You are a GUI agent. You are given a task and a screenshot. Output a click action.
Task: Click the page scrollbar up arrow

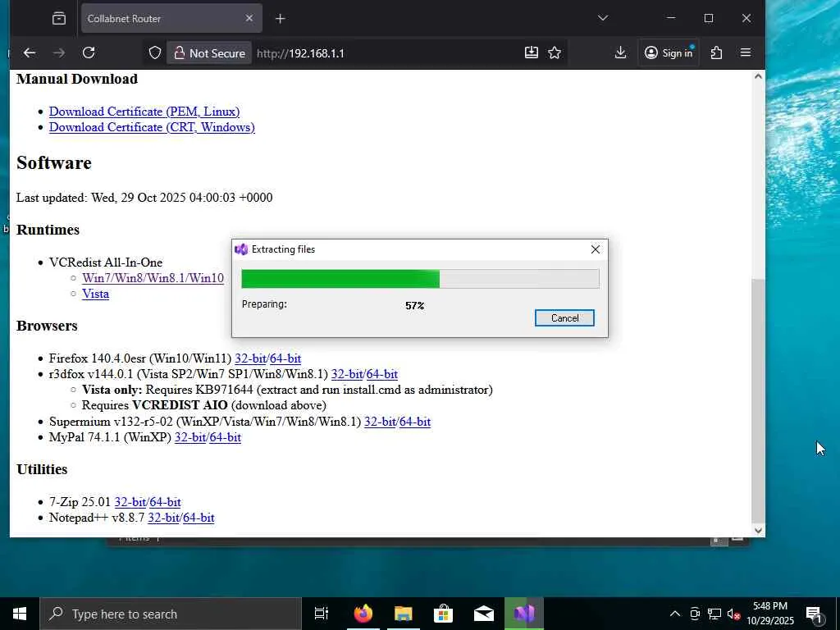click(758, 76)
